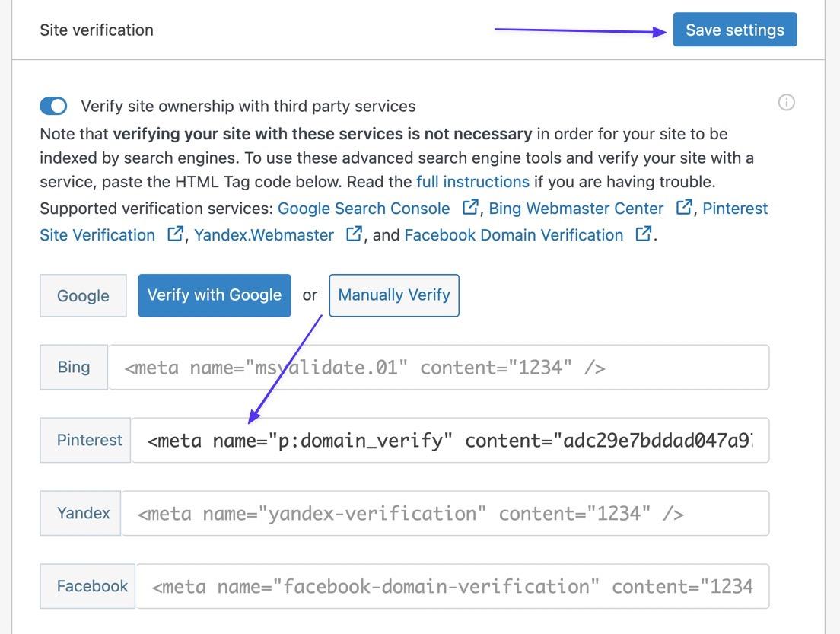Focus the Bing meta tag input field
Image resolution: width=840 pixels, height=634 pixels.
[x=437, y=368]
